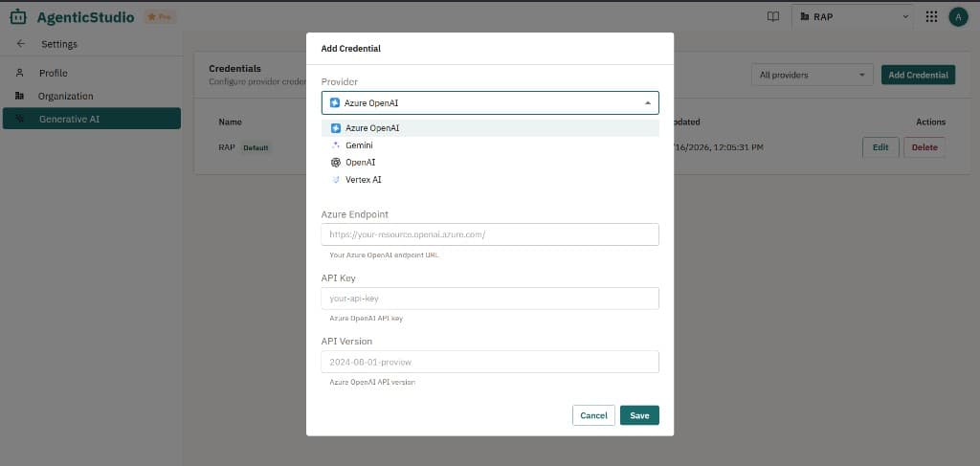Select Gemini from provider list
Viewport: 980px width, 466px height.
coord(490,144)
